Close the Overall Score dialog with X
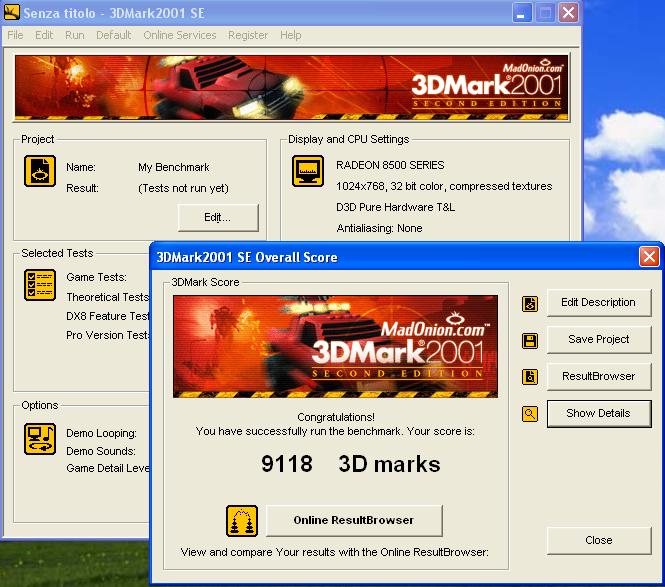Screen dimensions: 665x587 coord(649,257)
